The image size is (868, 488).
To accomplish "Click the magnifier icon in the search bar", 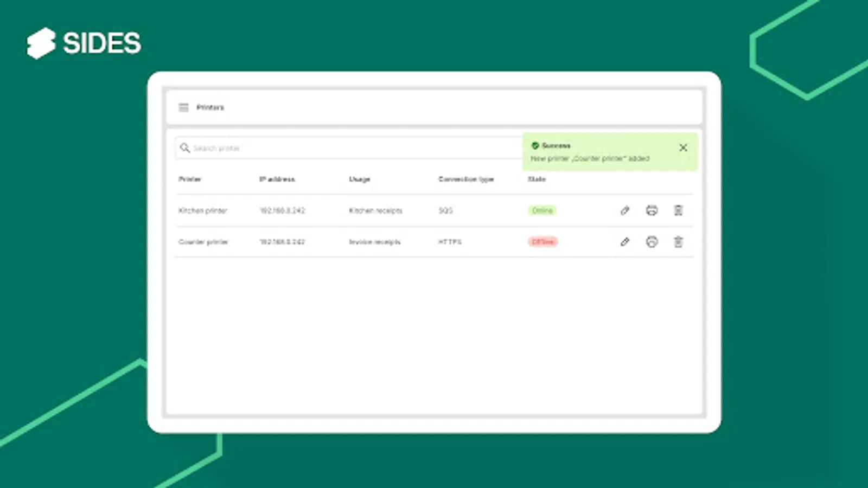I will click(x=185, y=147).
